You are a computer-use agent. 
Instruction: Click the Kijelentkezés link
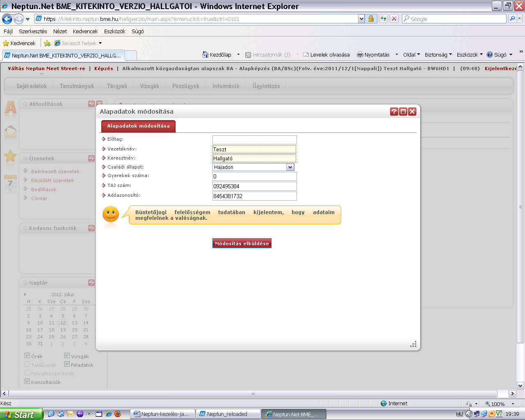[x=500, y=68]
